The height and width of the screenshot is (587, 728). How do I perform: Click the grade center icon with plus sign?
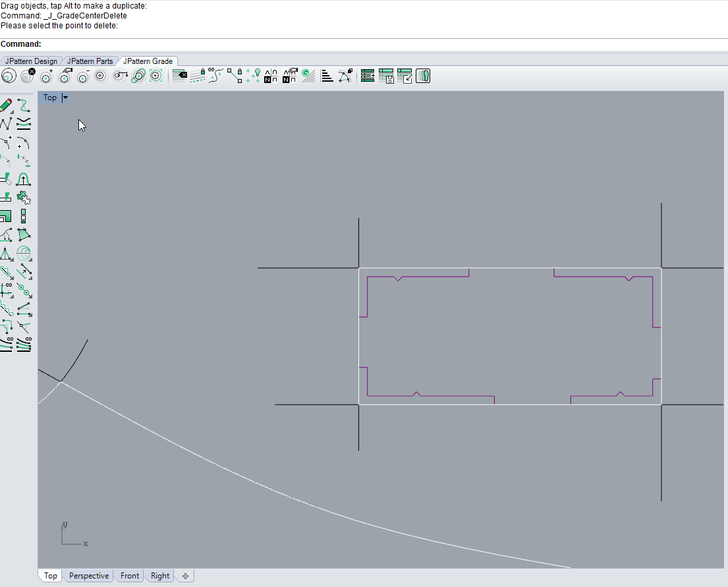pos(45,76)
